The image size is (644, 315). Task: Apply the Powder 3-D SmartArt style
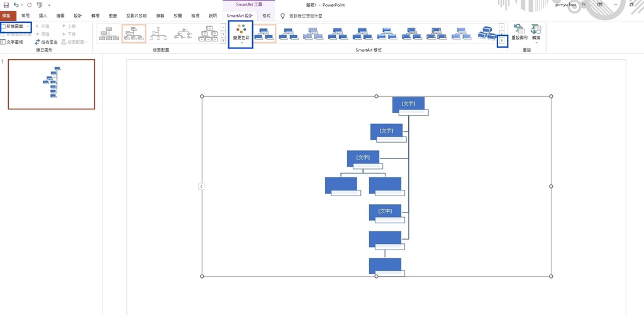click(461, 34)
